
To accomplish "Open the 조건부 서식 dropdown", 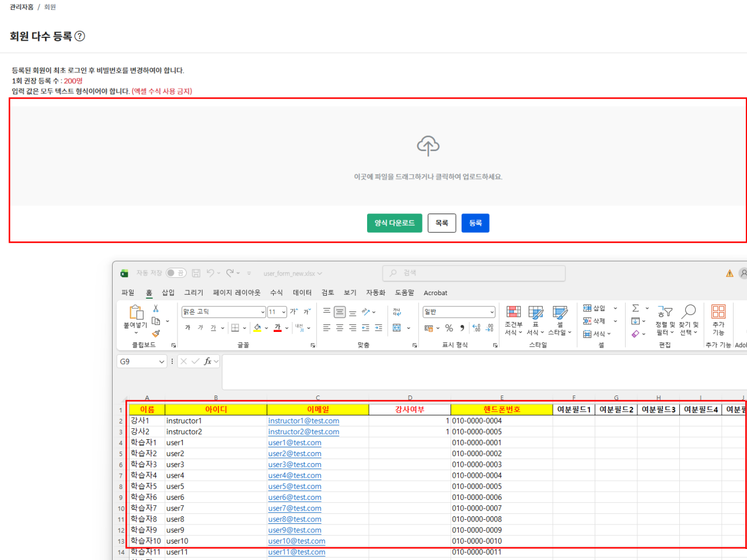I will pos(514,320).
